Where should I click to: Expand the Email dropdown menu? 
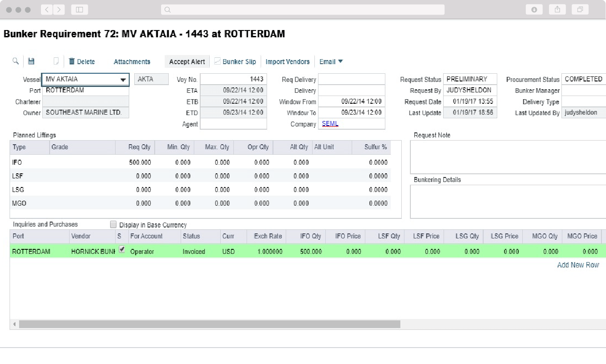(x=331, y=61)
